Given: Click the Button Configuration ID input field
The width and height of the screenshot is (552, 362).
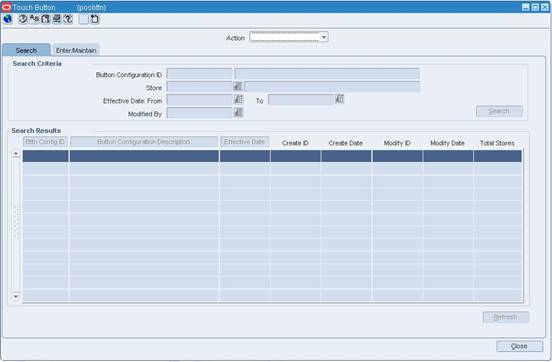Looking at the screenshot, I should point(200,74).
